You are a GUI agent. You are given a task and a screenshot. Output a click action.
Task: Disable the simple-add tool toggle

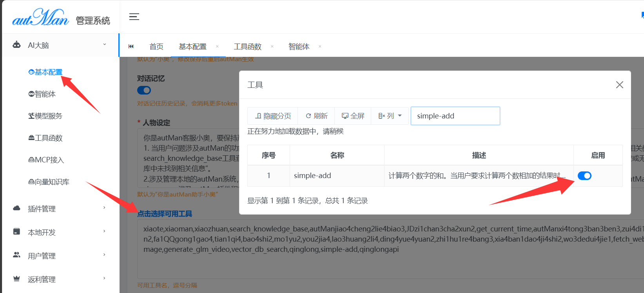584,176
